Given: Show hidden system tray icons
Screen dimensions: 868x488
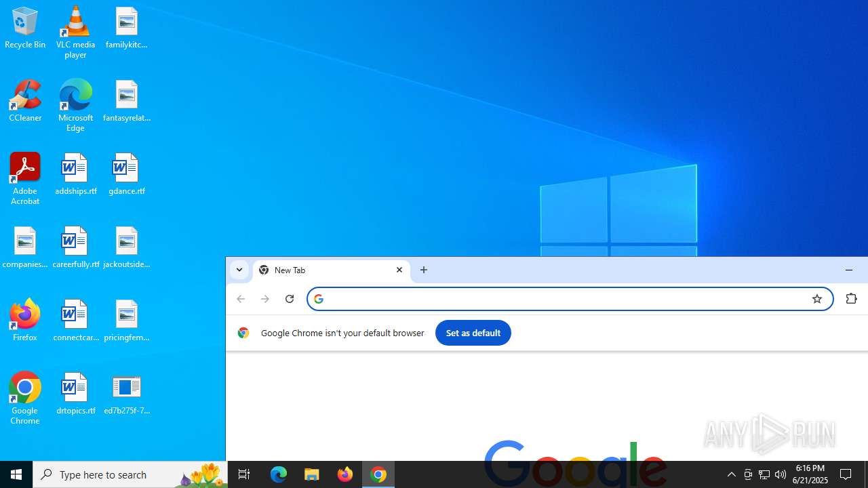Looking at the screenshot, I should (732, 474).
